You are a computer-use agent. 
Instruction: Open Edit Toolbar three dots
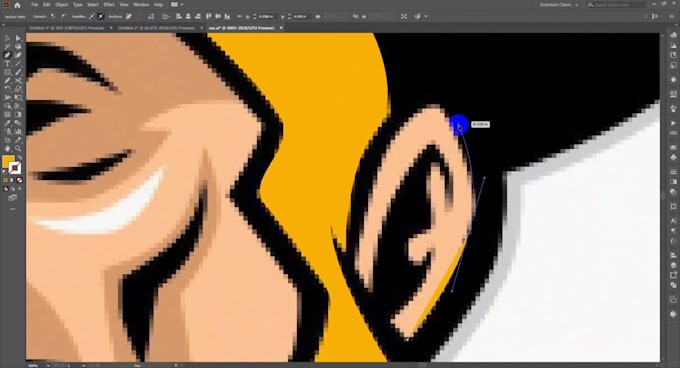13,209
